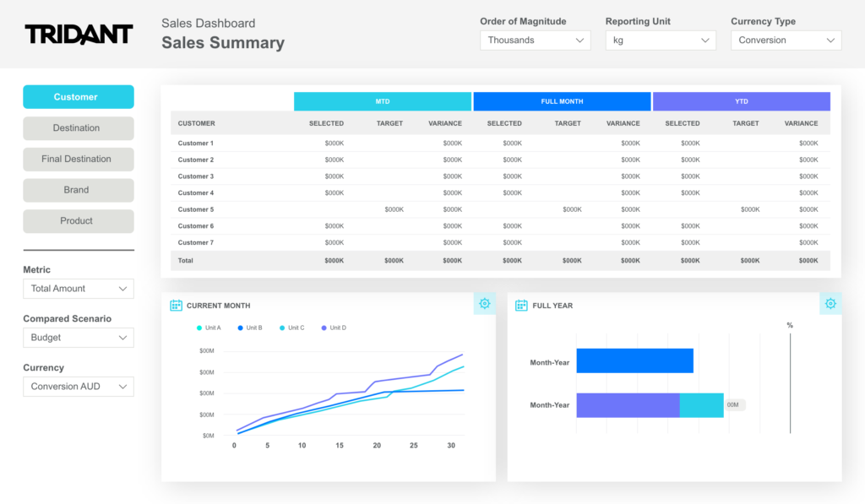This screenshot has width=865, height=504.
Task: Click the calendar icon beside Full Year
Action: coord(521,306)
